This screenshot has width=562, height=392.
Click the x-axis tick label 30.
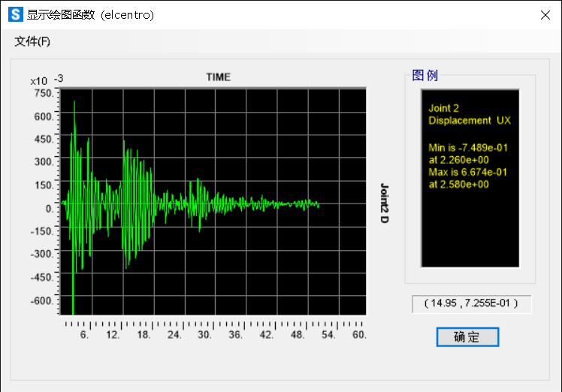(x=204, y=335)
